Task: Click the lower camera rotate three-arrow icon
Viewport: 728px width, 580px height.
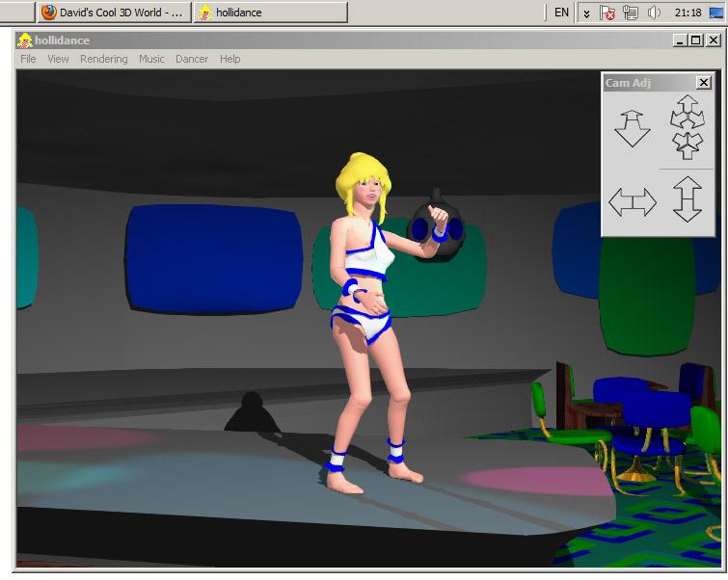Action: point(688,145)
